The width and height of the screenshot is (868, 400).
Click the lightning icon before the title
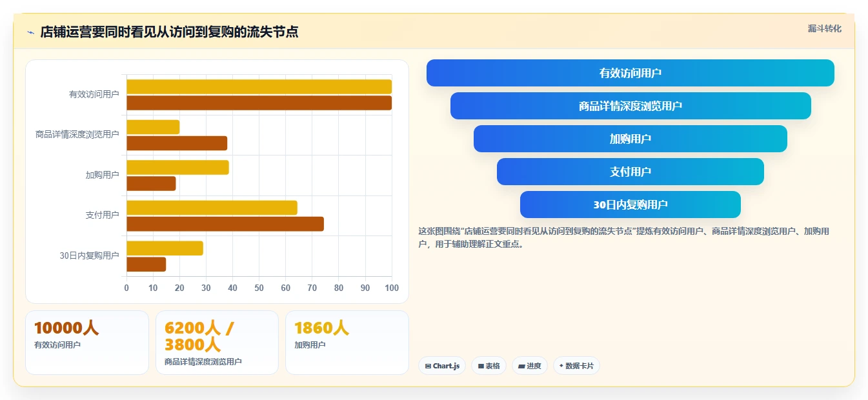pyautogui.click(x=31, y=32)
